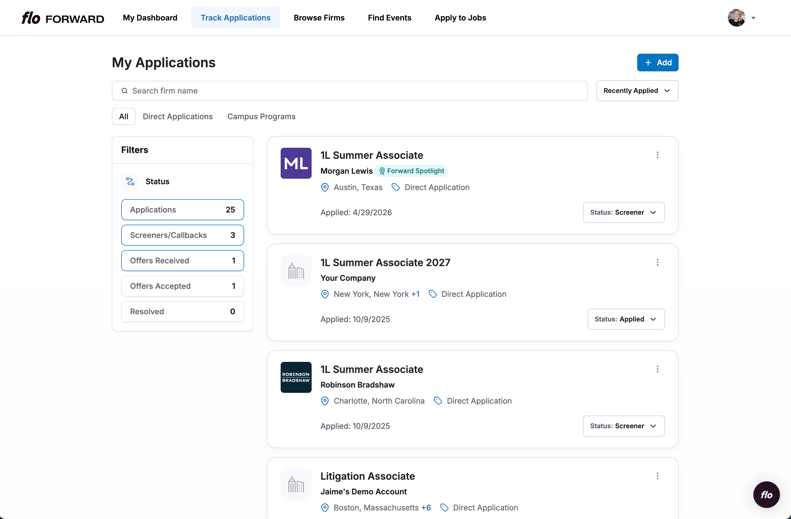Click the Forward Spotlight badge
The height and width of the screenshot is (519, 791).
click(x=411, y=171)
